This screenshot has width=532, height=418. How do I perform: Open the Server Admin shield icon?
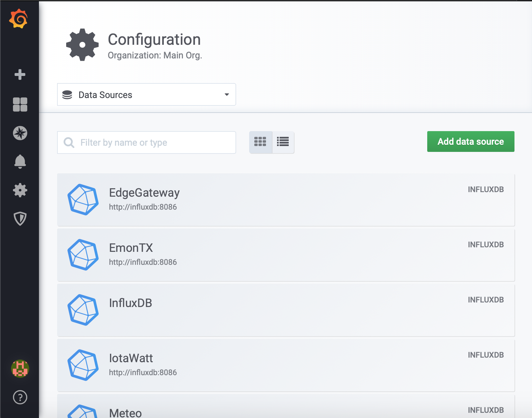pos(20,219)
